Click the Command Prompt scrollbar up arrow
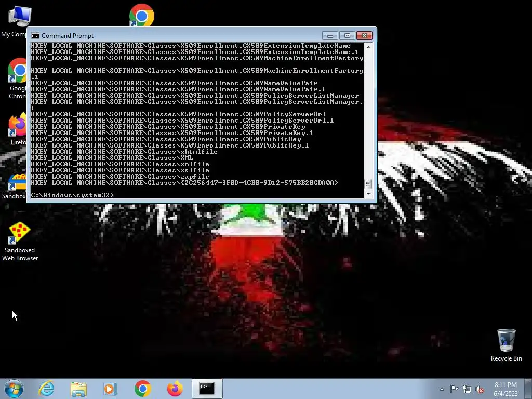The height and width of the screenshot is (399, 532). click(368, 47)
